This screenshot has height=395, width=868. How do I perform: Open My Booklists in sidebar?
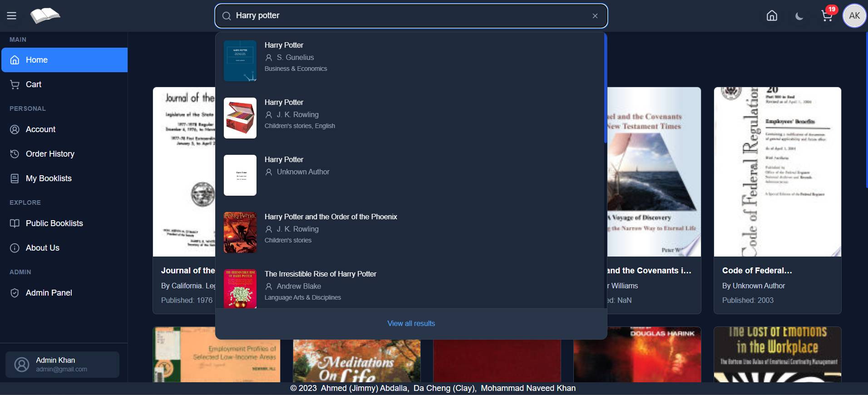(x=64, y=178)
